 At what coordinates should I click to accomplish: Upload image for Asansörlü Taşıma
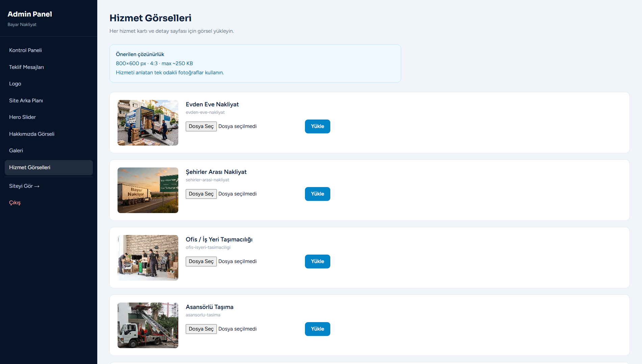coord(317,329)
